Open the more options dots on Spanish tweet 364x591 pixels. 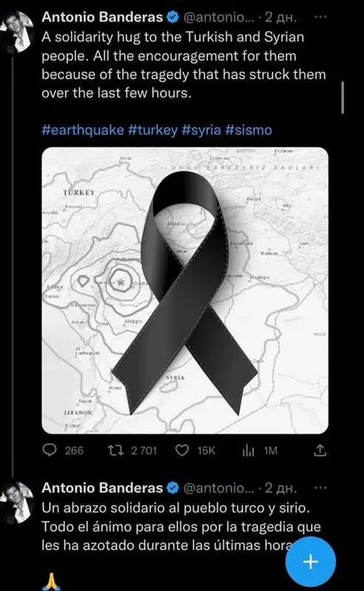click(320, 488)
